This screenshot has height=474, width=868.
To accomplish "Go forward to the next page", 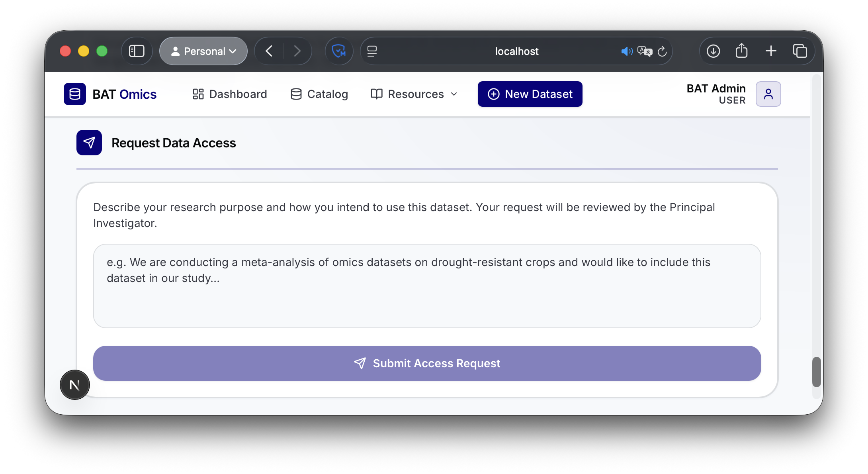I will [x=297, y=51].
